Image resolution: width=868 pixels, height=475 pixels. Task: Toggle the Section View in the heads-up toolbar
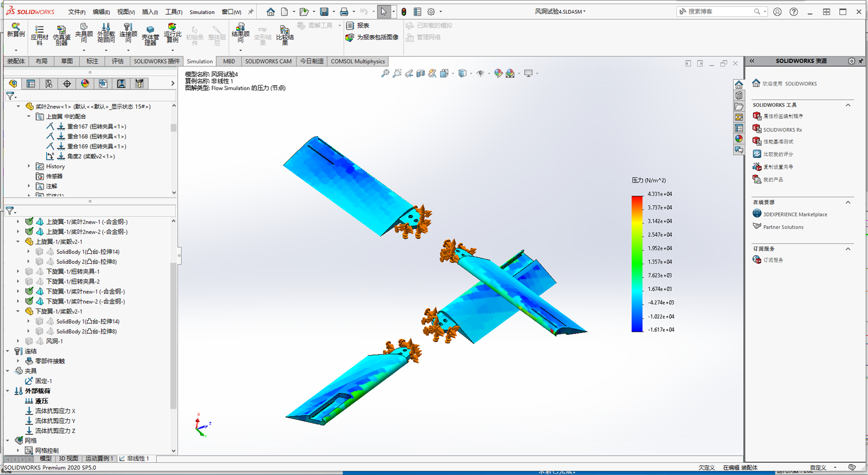(x=419, y=73)
